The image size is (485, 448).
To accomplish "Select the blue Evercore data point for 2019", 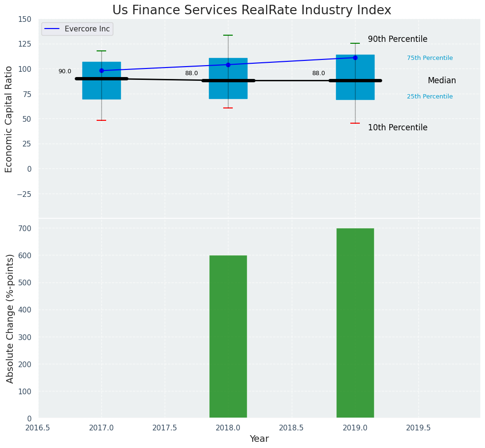I will (355, 58).
